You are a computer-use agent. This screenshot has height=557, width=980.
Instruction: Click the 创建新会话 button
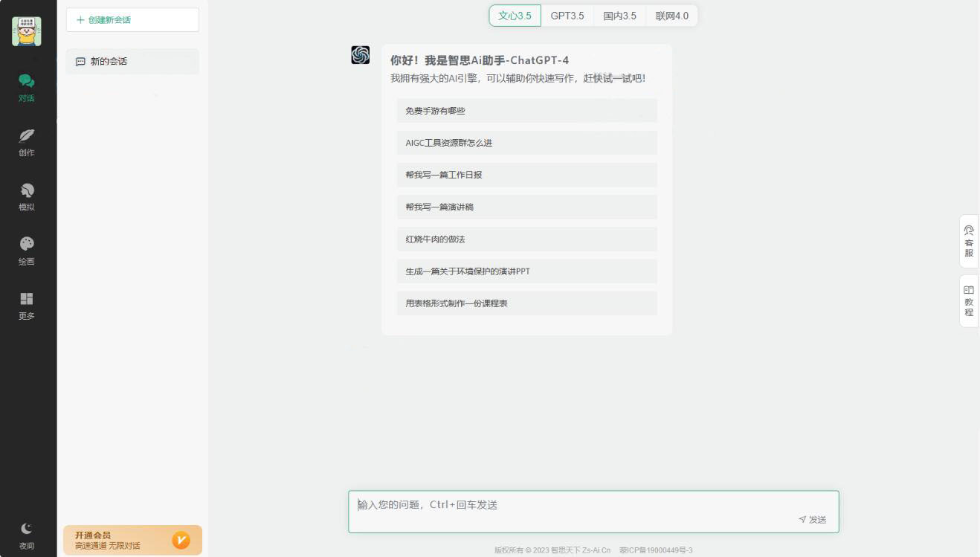pyautogui.click(x=132, y=20)
